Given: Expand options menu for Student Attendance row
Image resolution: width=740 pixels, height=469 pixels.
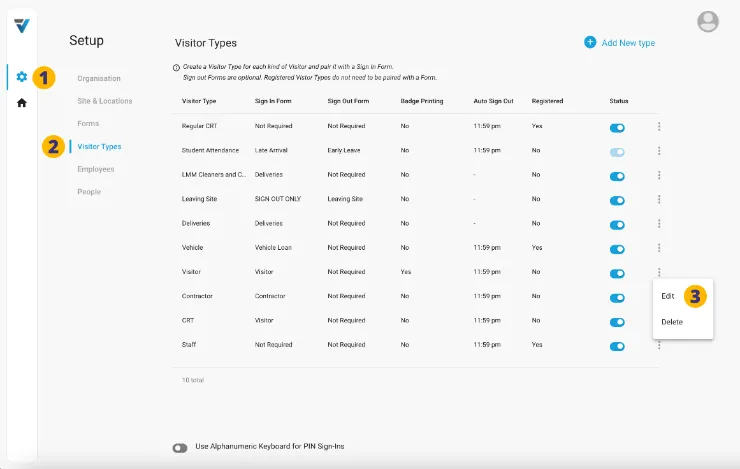Looking at the screenshot, I should [659, 151].
